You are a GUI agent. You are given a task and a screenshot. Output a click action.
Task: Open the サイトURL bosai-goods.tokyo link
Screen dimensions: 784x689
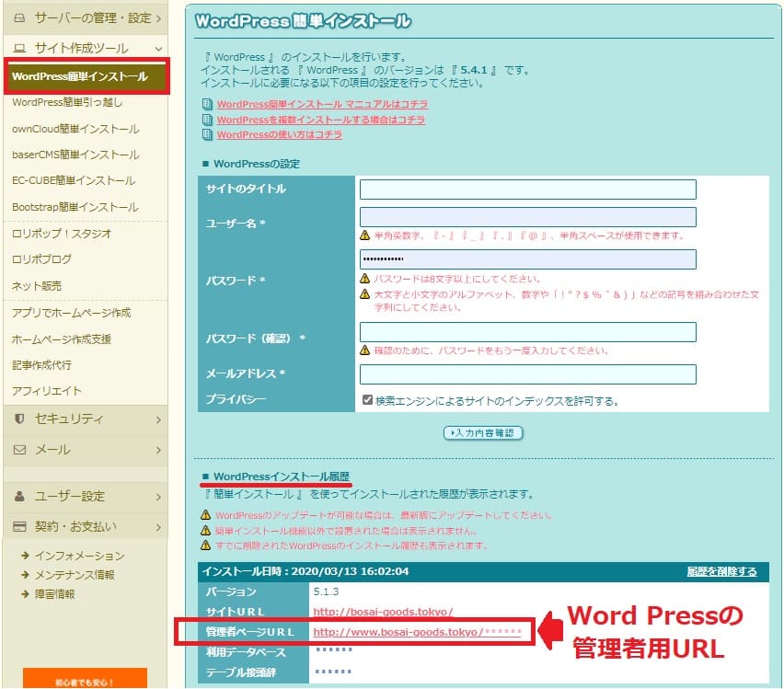pyautogui.click(x=383, y=612)
